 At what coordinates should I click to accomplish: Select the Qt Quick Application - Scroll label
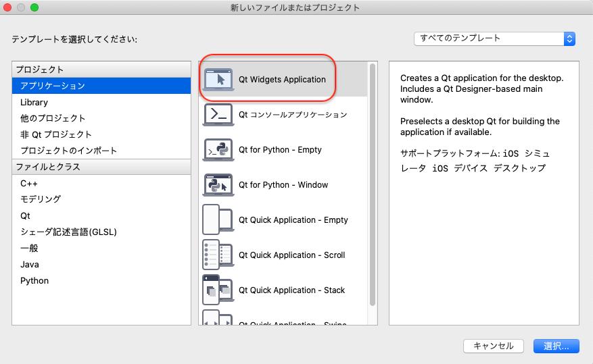point(291,255)
